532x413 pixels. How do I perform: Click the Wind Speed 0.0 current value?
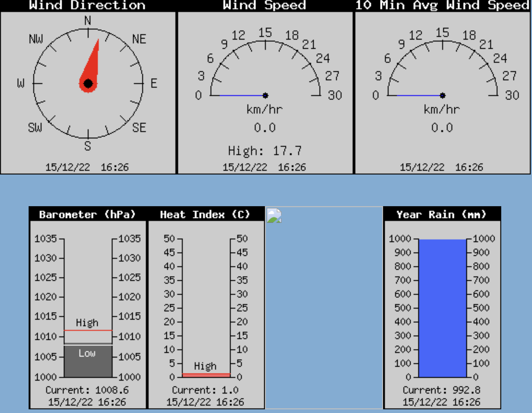tap(265, 127)
